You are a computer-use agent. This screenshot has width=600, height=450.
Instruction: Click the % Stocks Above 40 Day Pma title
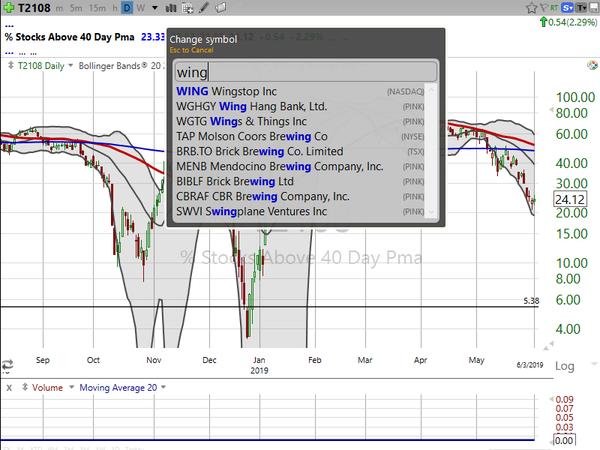tap(69, 37)
